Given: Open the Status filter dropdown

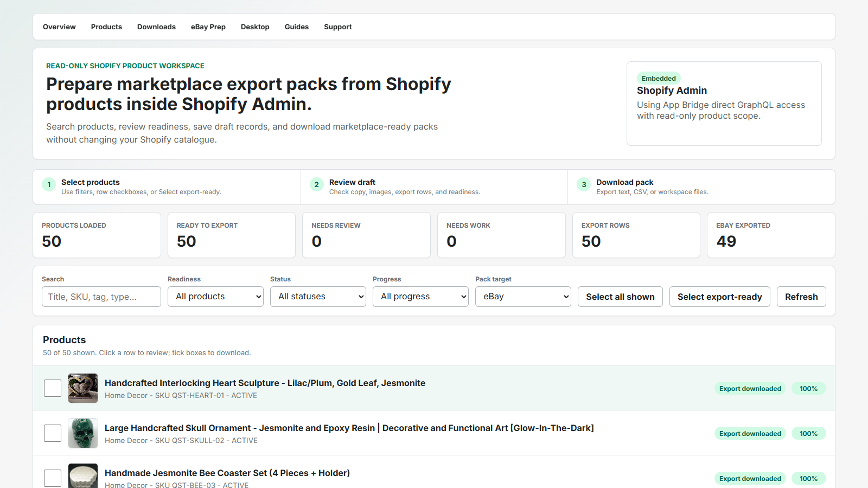Looking at the screenshot, I should point(318,297).
